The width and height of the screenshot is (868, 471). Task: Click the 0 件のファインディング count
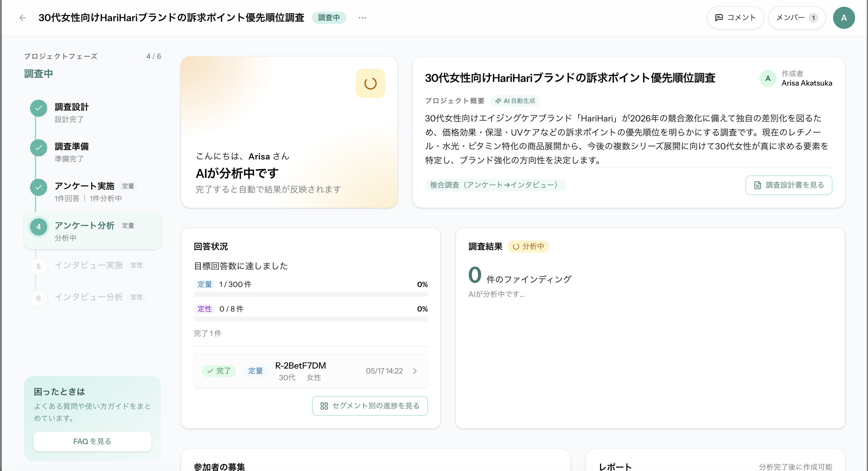click(520, 275)
